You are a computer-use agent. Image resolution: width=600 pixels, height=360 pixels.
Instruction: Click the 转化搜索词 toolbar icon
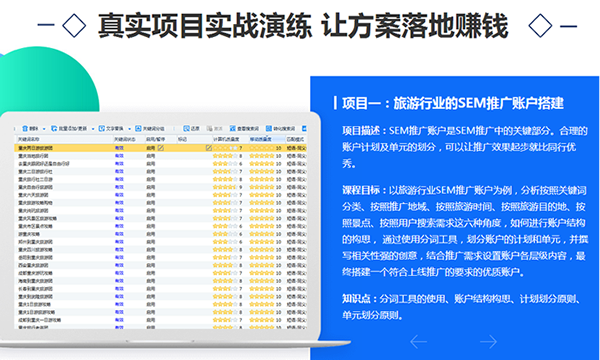point(269,129)
